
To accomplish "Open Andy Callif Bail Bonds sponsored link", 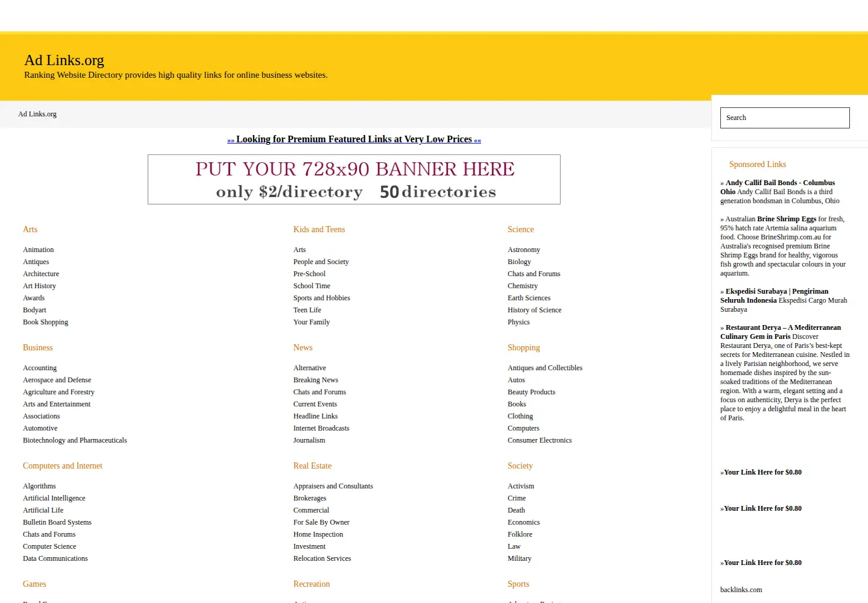I will (778, 187).
